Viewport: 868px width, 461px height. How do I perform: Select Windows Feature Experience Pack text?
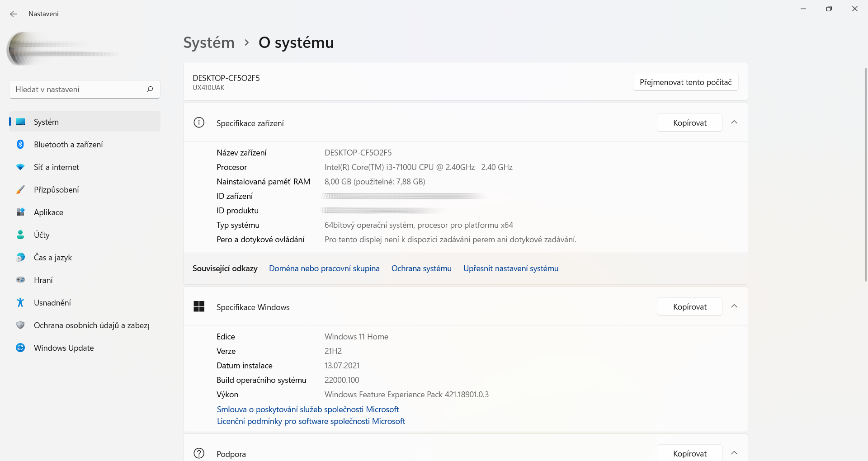click(x=406, y=395)
